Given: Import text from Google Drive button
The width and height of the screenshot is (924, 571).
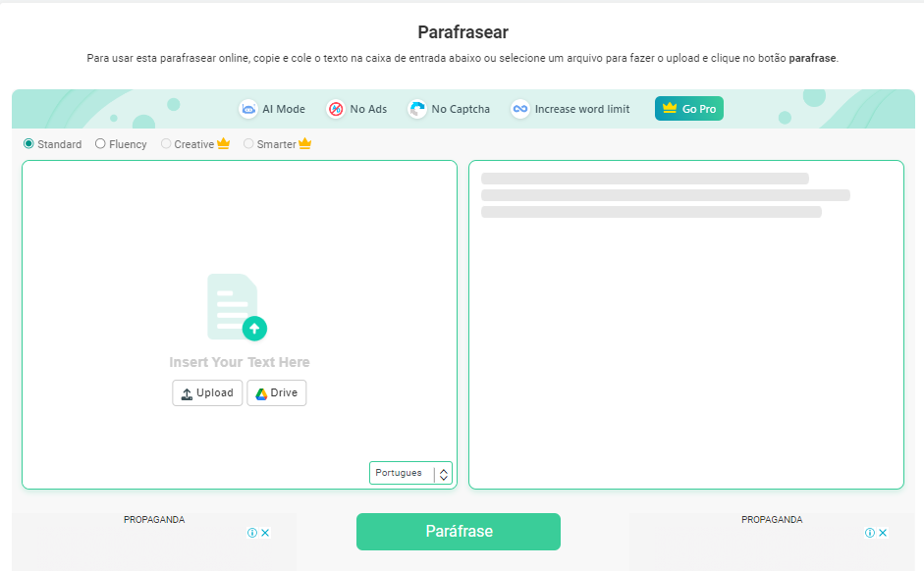Looking at the screenshot, I should 276,393.
